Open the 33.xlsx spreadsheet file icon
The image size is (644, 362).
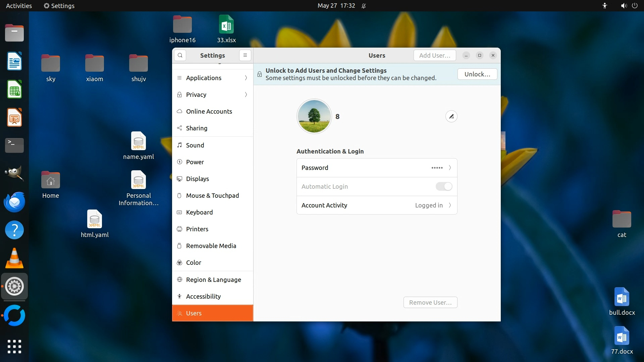click(226, 25)
